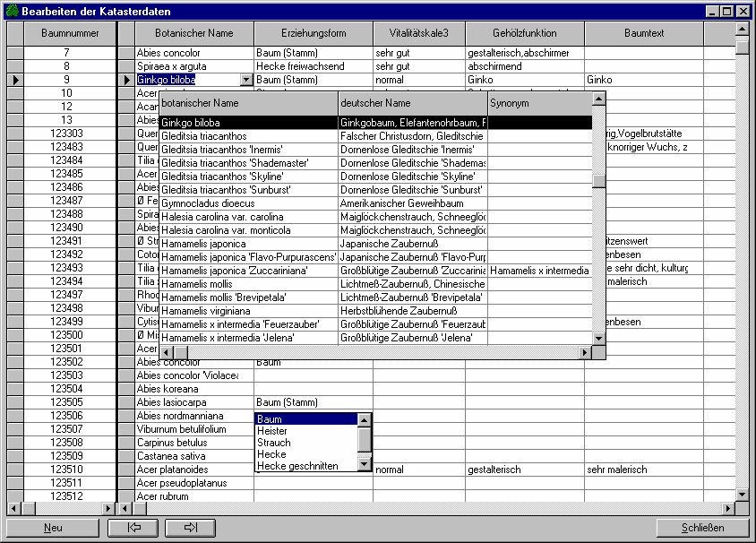Viewport: 756px width, 543px height.
Task: Click the Vitalitätskale3 column header
Action: coord(419,33)
